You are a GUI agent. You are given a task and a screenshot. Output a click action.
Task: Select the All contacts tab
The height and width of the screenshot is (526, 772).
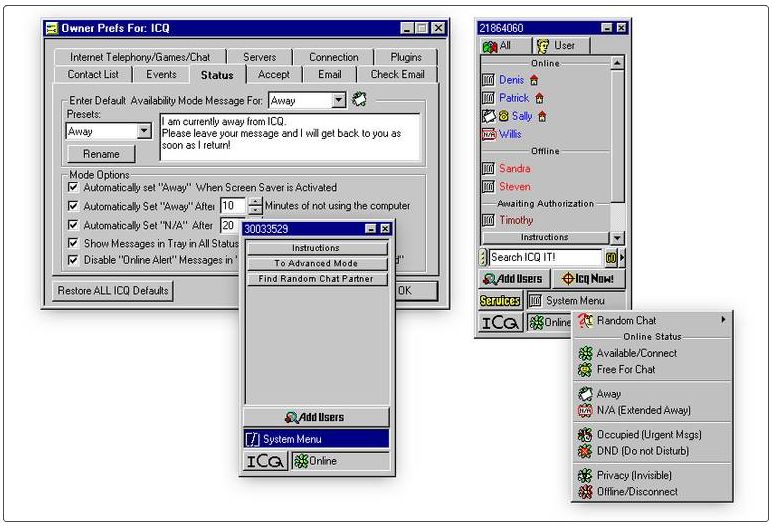pos(505,46)
